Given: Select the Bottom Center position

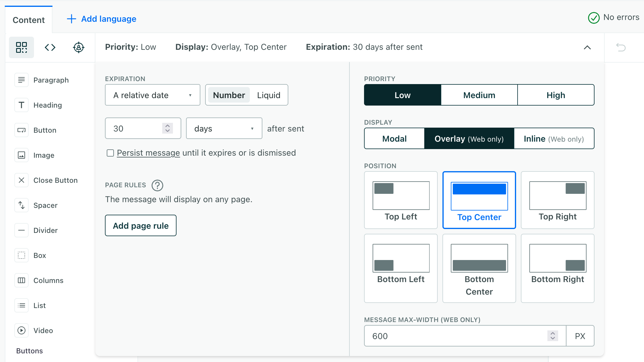Looking at the screenshot, I should click(479, 268).
